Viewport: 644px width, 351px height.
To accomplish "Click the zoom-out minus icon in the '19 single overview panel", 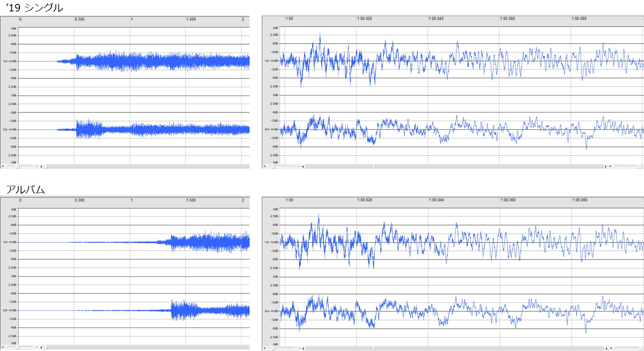I will tap(37, 166).
